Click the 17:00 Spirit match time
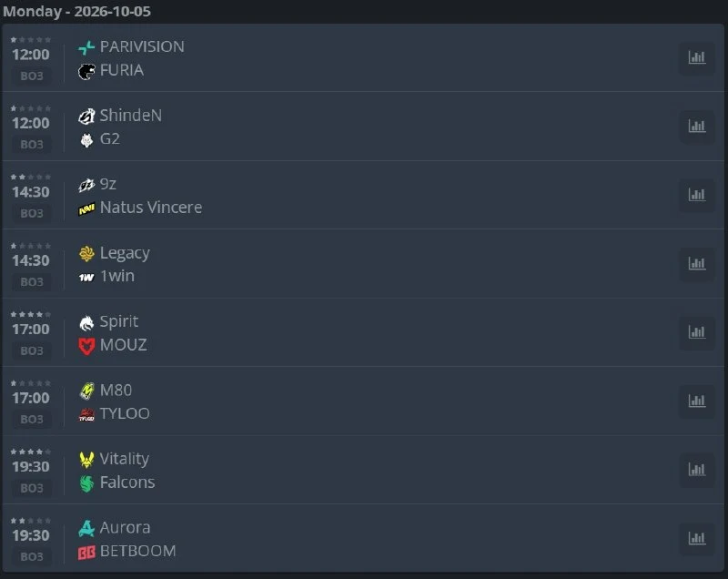The image size is (728, 579). point(31,330)
